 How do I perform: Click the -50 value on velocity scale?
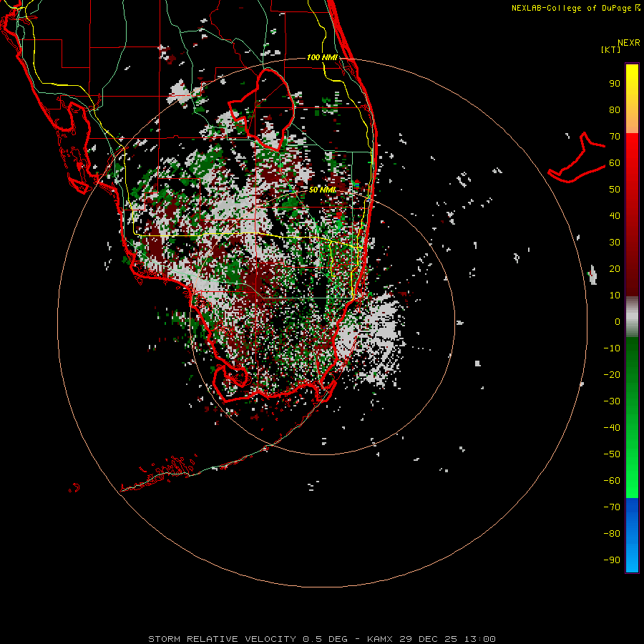pos(612,454)
